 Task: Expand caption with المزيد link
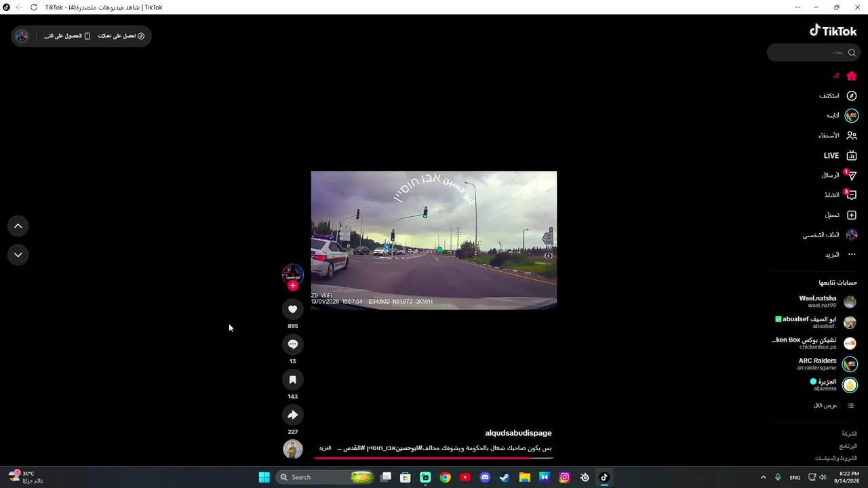[x=325, y=448]
